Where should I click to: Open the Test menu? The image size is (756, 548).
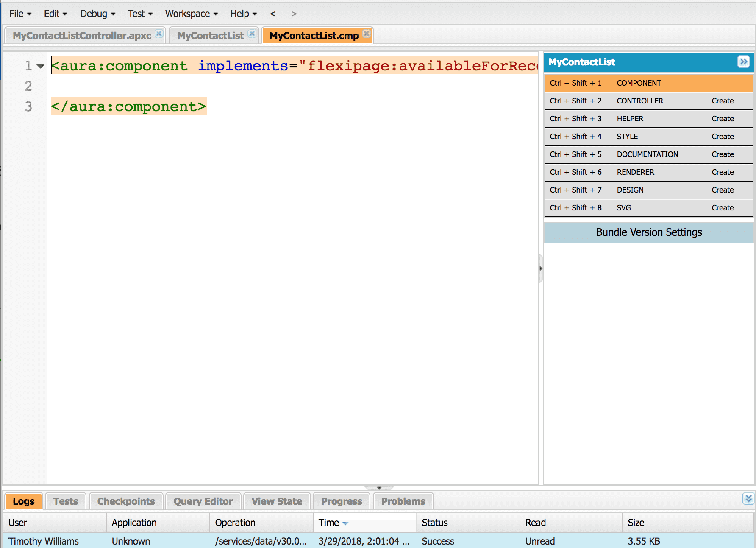[x=140, y=14]
